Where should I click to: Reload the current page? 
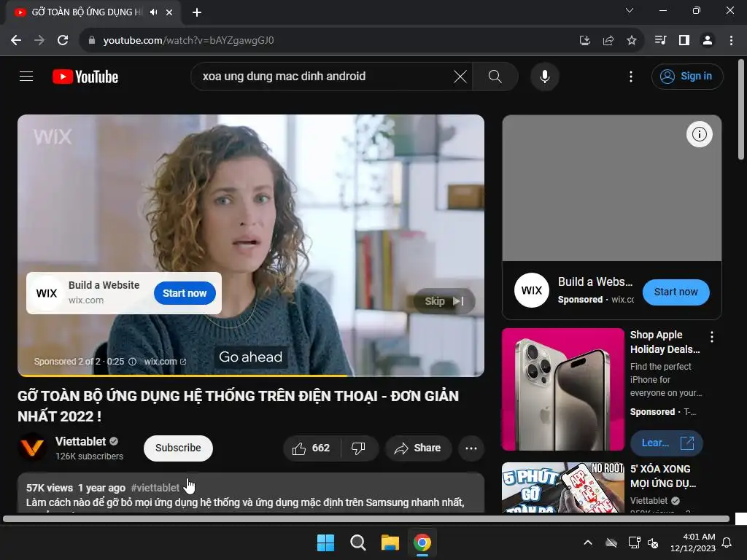(63, 41)
